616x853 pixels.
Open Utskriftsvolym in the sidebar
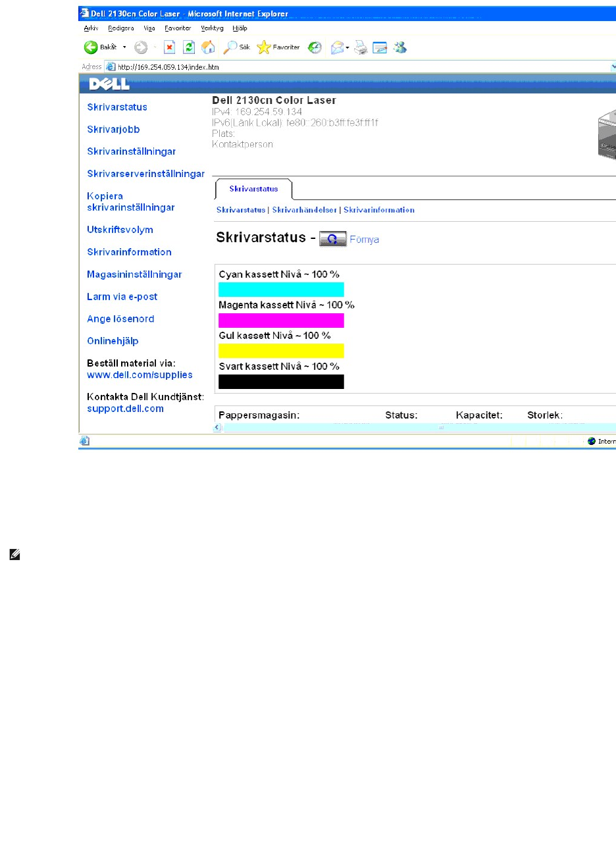120,230
